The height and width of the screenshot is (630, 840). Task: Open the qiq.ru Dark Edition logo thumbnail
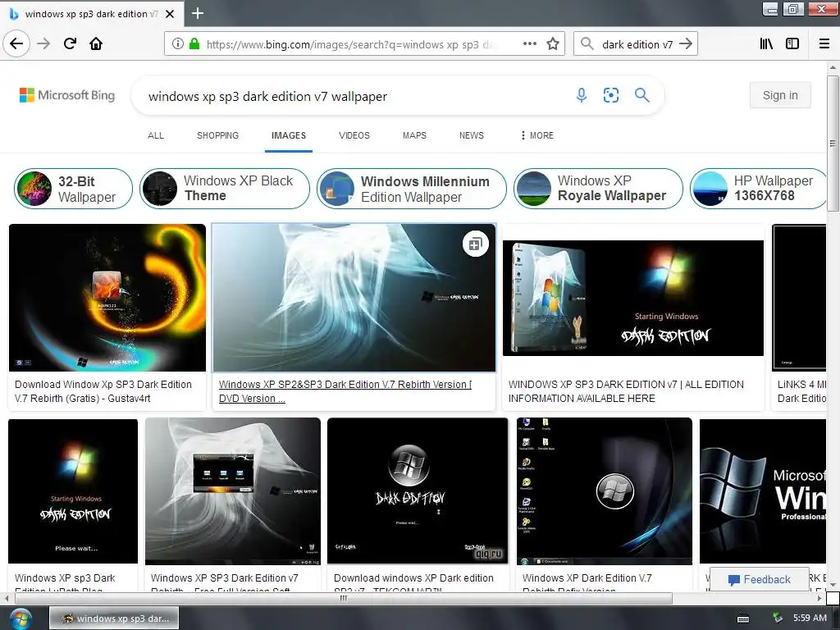[418, 491]
